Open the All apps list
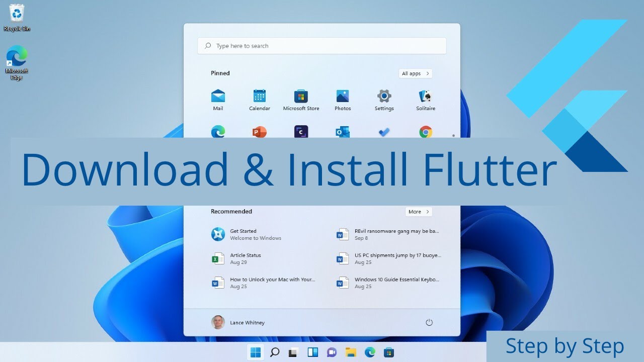The width and height of the screenshot is (644, 362). 416,73
